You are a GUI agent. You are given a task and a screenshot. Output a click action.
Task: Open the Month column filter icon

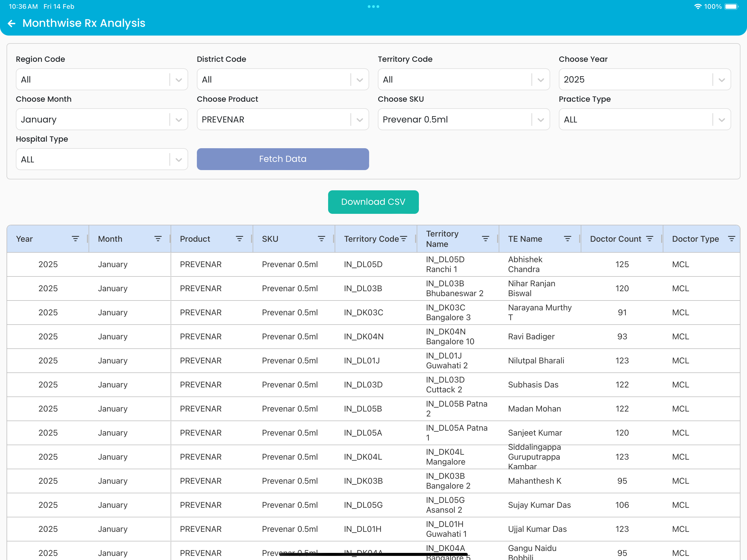click(x=158, y=239)
